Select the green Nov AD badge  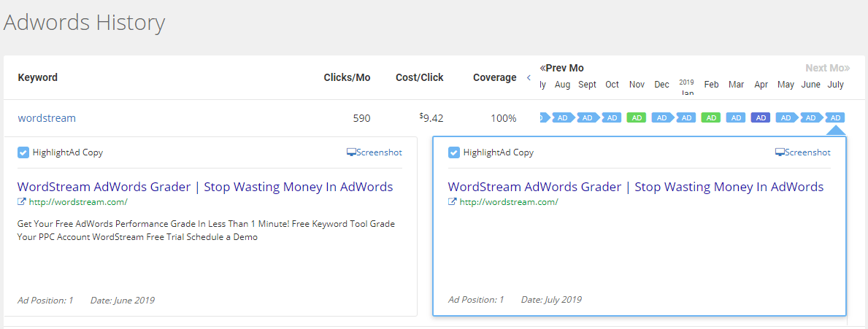(x=637, y=117)
